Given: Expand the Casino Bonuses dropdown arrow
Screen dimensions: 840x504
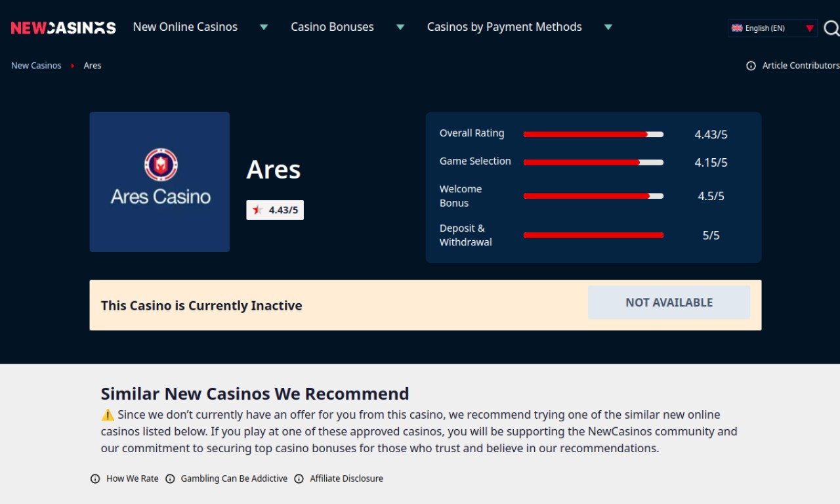Looking at the screenshot, I should [x=400, y=27].
